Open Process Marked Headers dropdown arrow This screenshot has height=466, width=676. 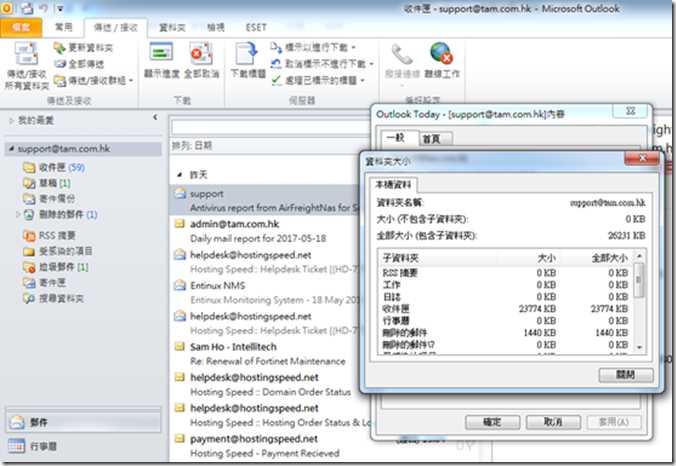362,81
